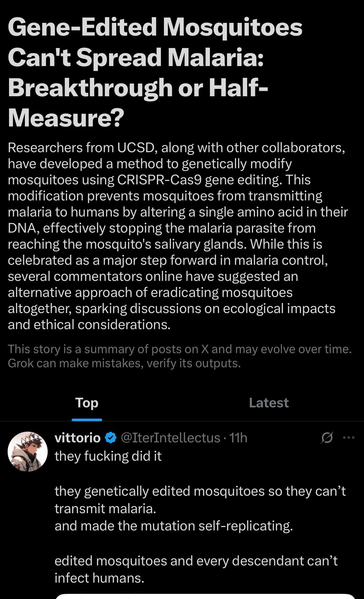Tap the blue verified badge beside vittorio
This screenshot has height=599, width=364.
coord(111,438)
